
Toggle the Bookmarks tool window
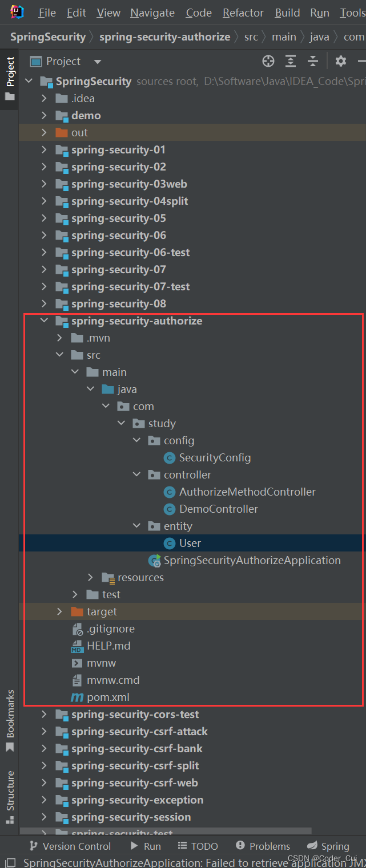[9, 715]
